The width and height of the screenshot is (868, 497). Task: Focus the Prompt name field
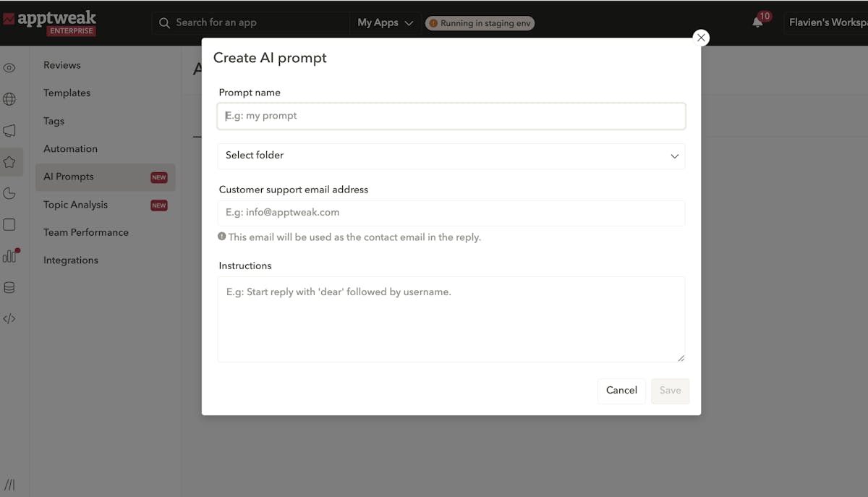coord(451,116)
